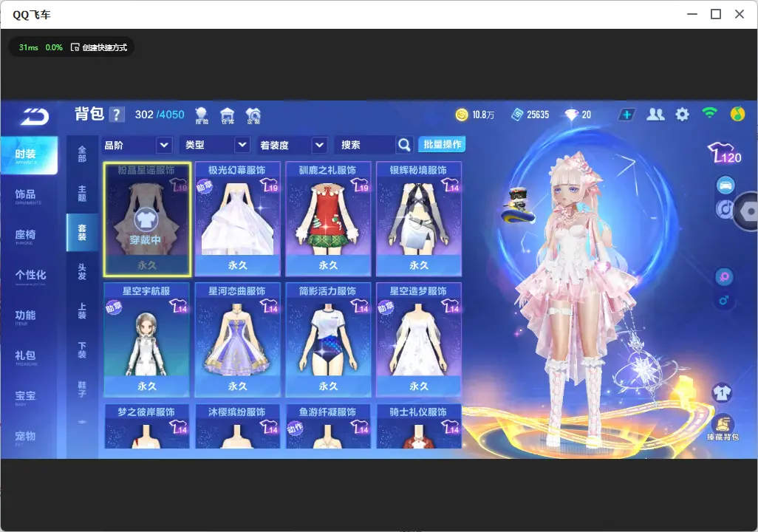
Task: Select the 梦之彼岸服饰 outfit card
Action: [147, 426]
